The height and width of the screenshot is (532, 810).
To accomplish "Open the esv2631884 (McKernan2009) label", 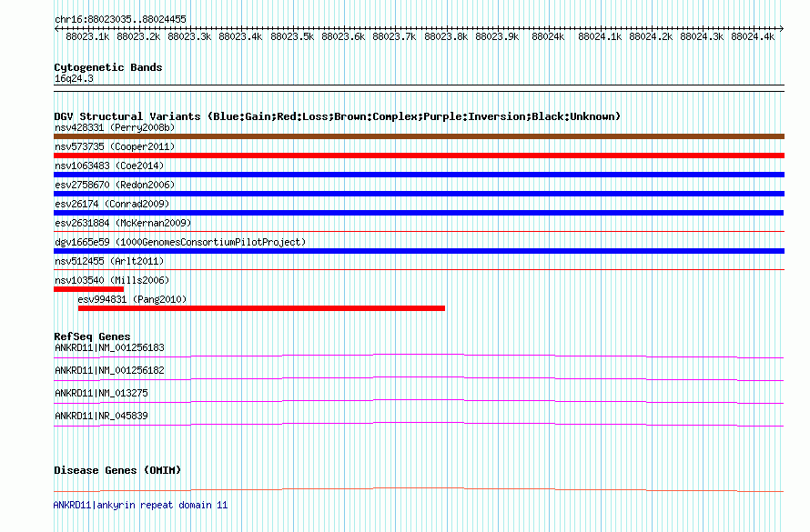I will coord(123,224).
